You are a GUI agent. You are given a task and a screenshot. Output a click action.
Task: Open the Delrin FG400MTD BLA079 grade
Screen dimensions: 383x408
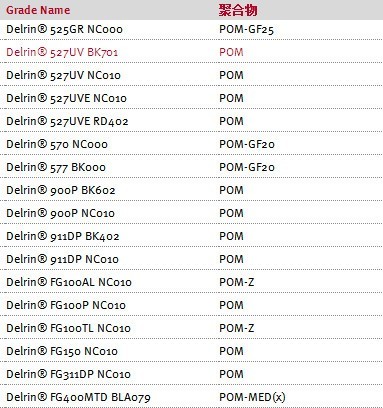pos(78,397)
